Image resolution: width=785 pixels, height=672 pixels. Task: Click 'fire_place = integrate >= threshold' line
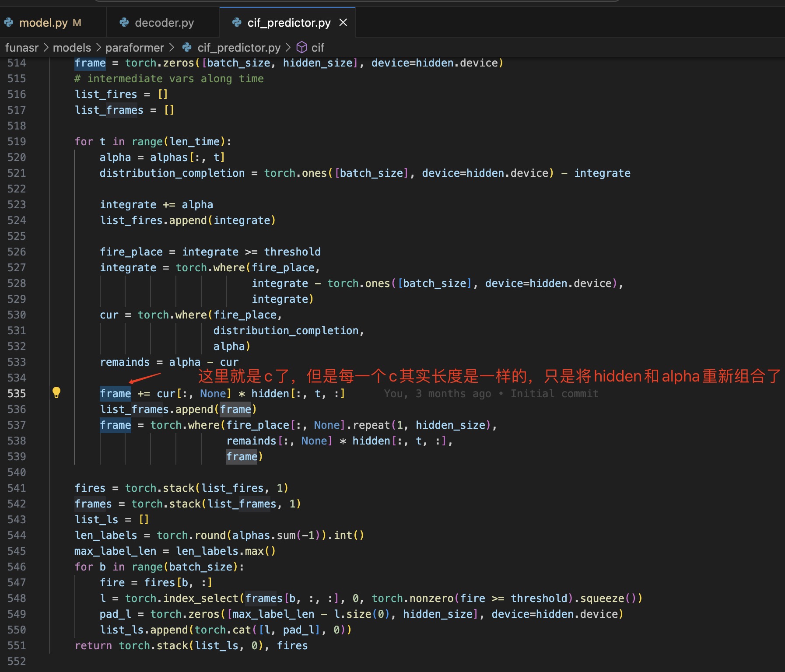tap(210, 252)
